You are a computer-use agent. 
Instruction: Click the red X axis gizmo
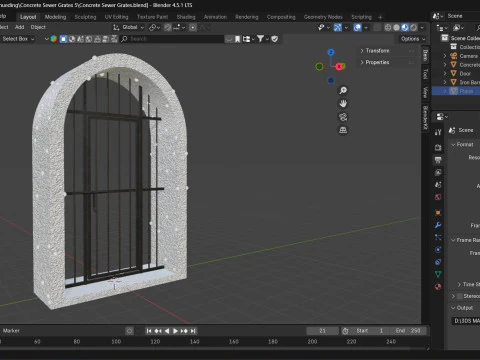coord(339,66)
